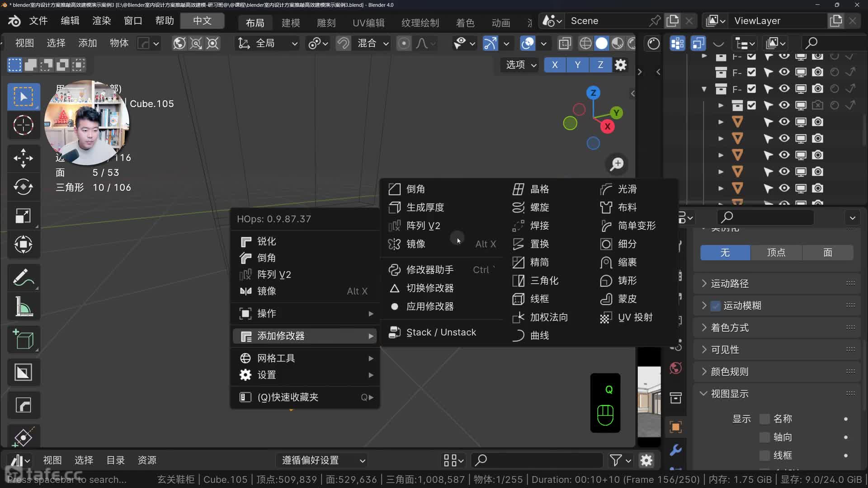
Task: Click the 应用修改器 entry
Action: click(x=429, y=306)
